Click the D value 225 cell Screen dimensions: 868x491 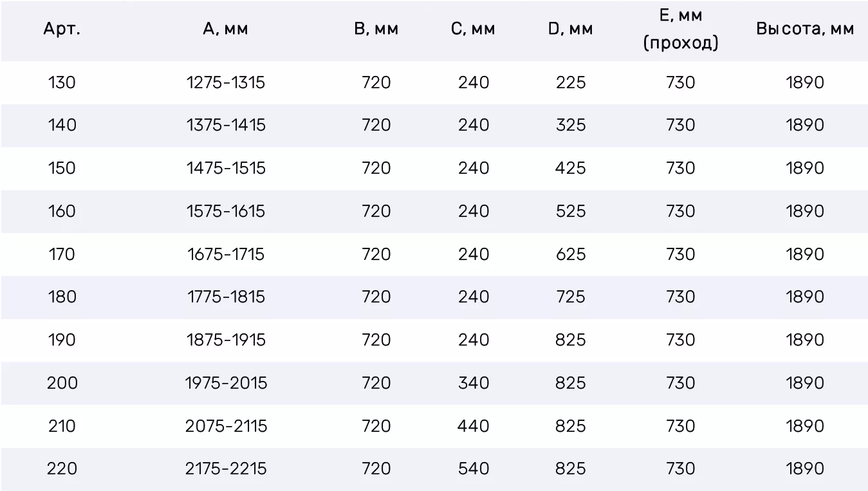pyautogui.click(x=571, y=82)
